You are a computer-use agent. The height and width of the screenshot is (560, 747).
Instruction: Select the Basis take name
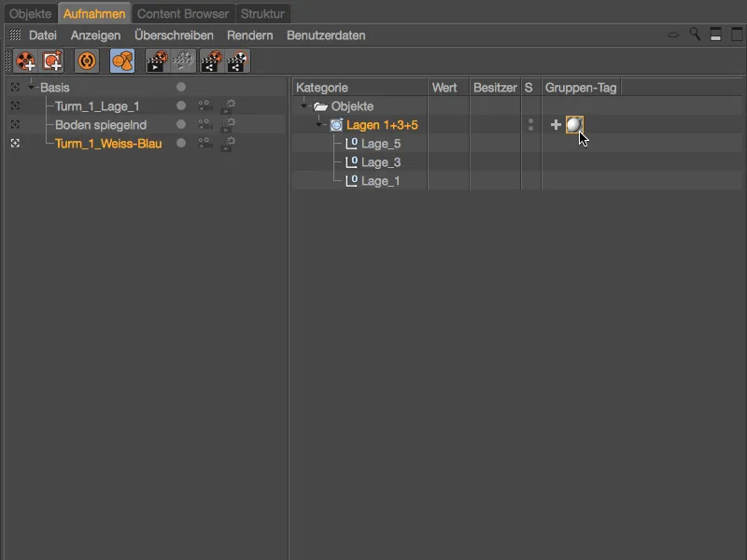pos(55,87)
